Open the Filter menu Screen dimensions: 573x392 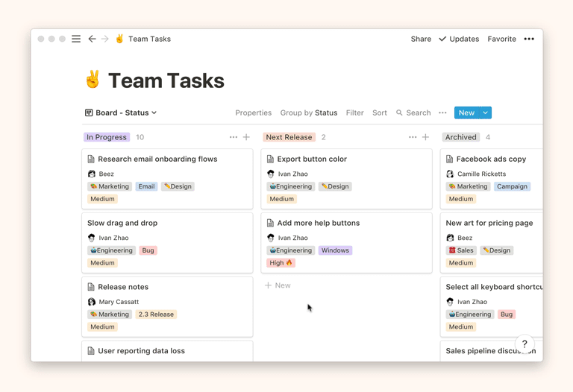tap(354, 113)
